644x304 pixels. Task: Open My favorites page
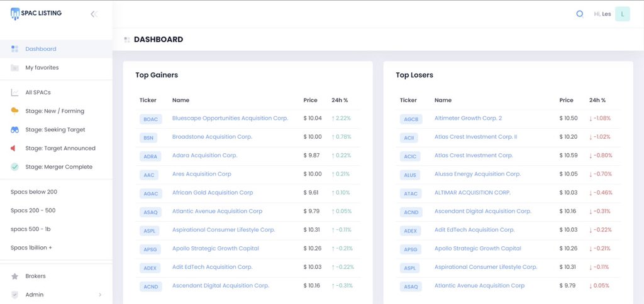[x=42, y=68]
